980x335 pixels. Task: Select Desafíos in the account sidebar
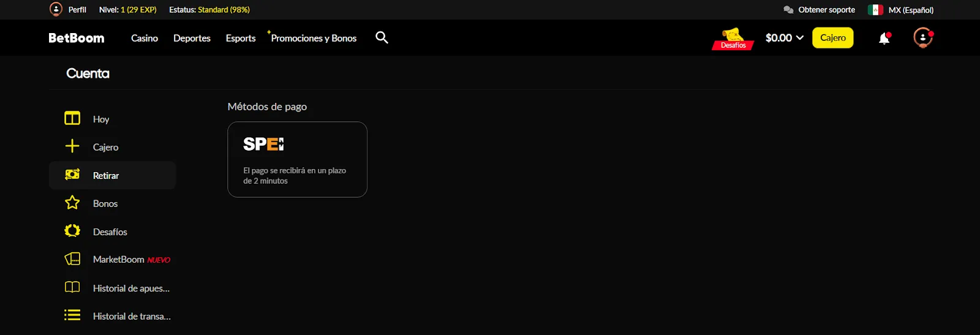(x=112, y=231)
